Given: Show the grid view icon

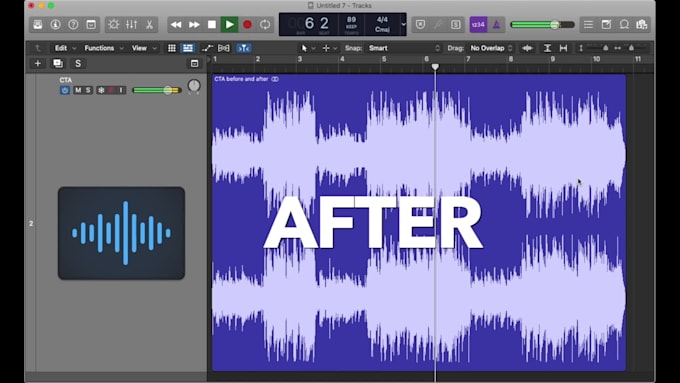Looking at the screenshot, I should [x=172, y=48].
